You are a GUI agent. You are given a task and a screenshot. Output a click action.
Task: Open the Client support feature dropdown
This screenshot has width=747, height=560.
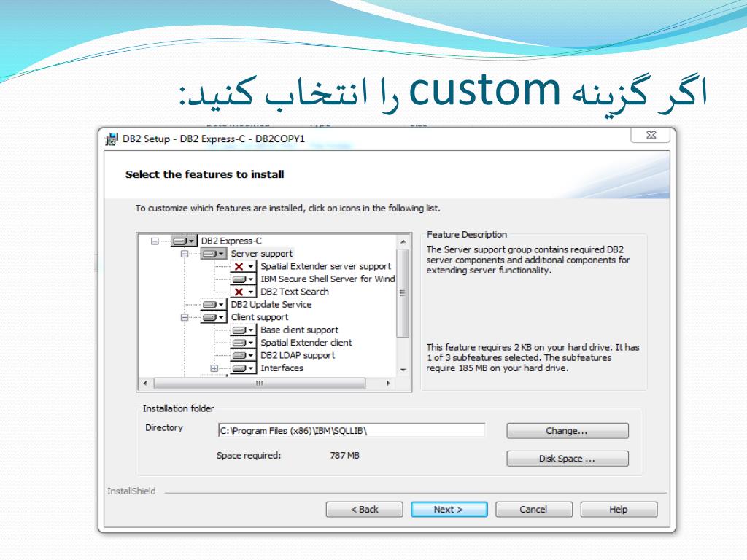click(x=213, y=317)
